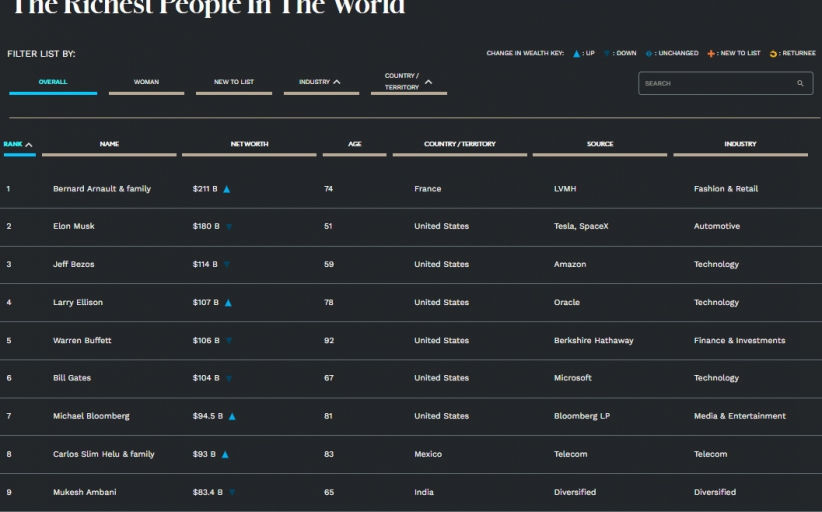Click the Finance & Investments industry cell
Image resolution: width=822 pixels, height=512 pixels.
[739, 341]
